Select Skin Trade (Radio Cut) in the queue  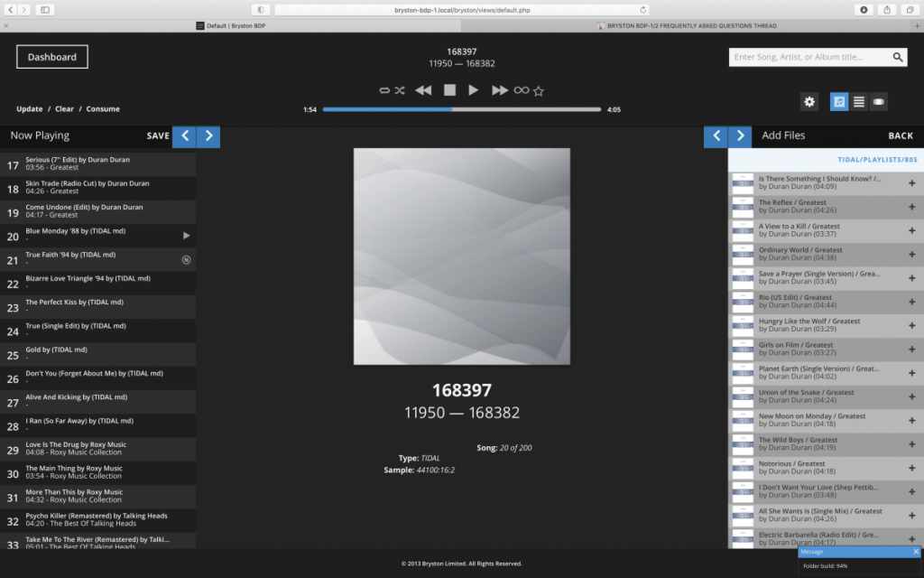97,188
